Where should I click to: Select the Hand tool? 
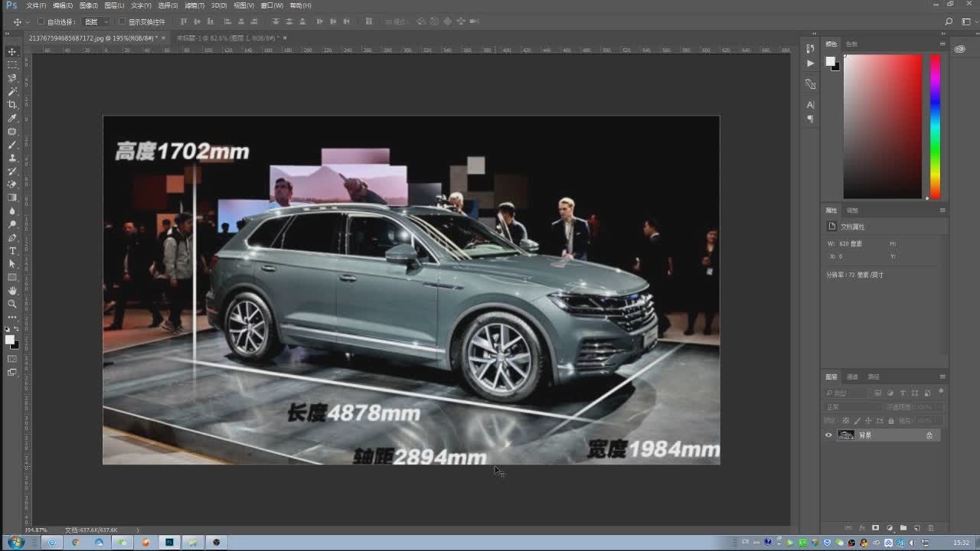[12, 291]
